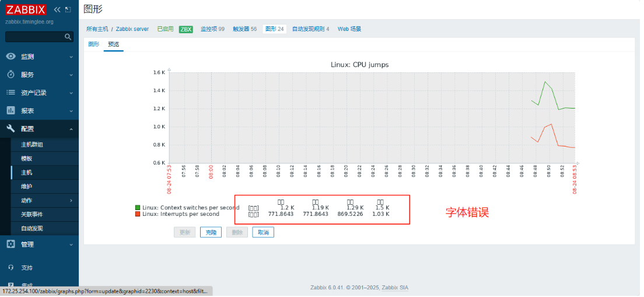
Task: Click green Context switches legend swatch
Action: [138, 208]
